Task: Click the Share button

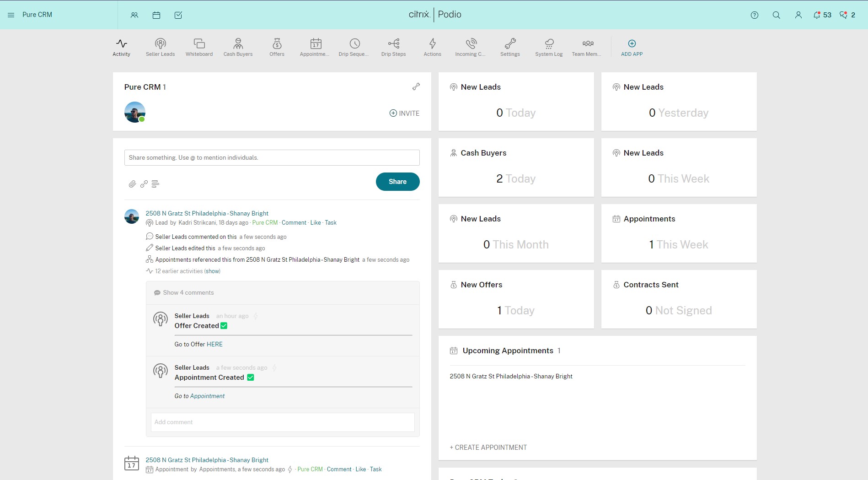Action: [x=397, y=182]
